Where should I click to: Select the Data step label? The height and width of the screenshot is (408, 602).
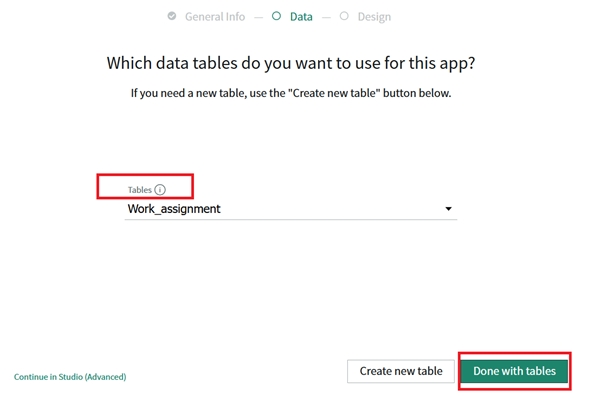[x=301, y=16]
